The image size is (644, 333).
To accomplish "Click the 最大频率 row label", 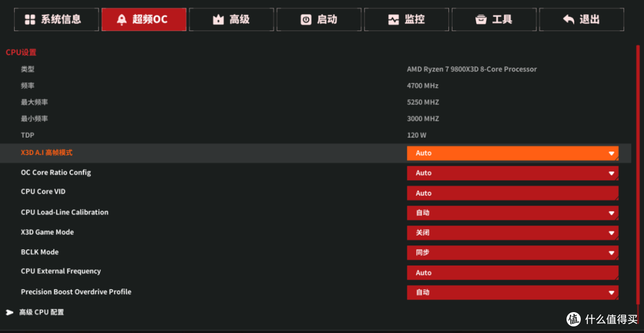I will point(35,102).
